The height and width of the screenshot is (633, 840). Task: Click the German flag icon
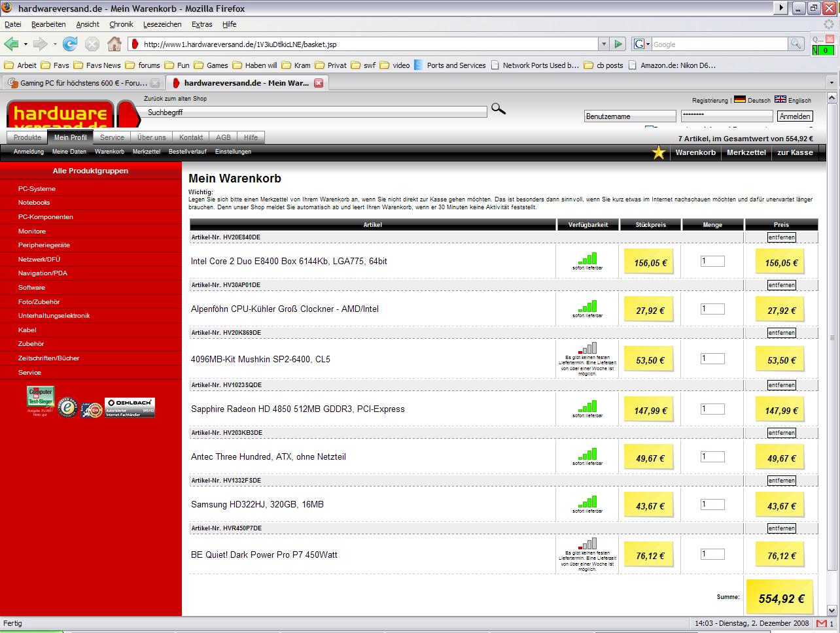(740, 99)
